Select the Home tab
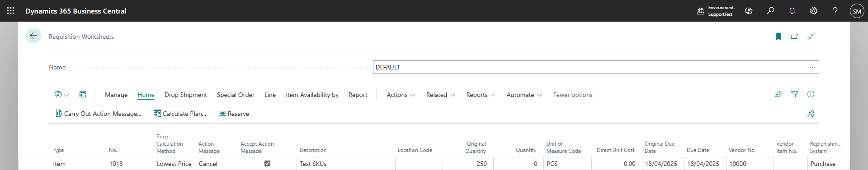Screen dimensions: 868x170 (x=146, y=95)
